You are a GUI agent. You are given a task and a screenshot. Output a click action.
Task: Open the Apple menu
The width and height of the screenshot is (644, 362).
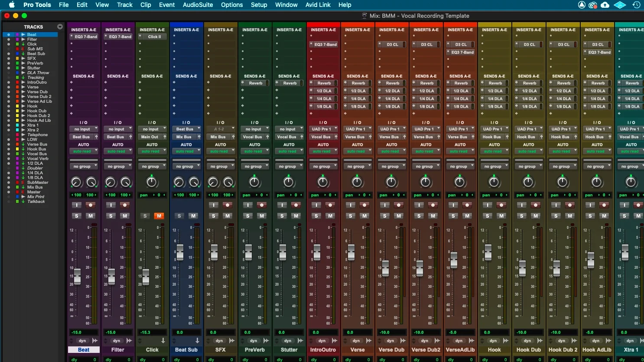12,5
